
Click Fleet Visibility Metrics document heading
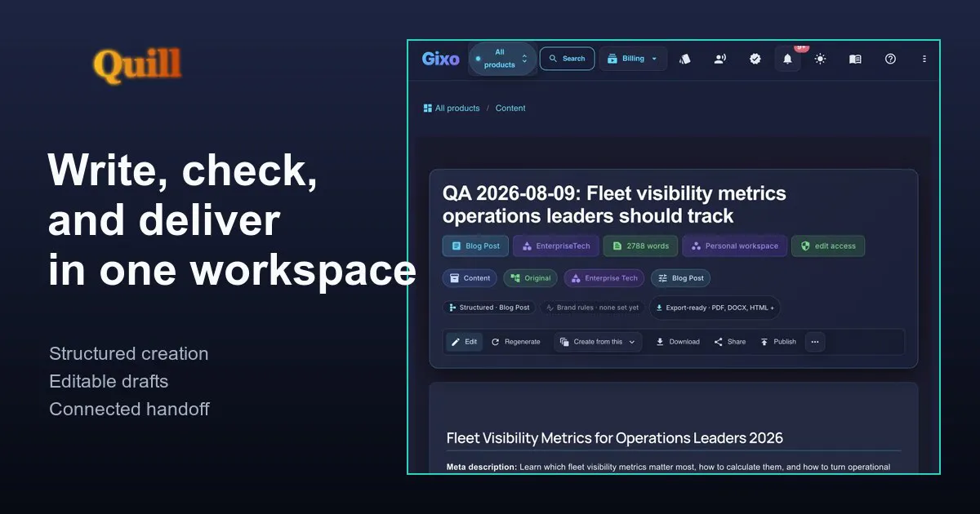click(x=614, y=438)
